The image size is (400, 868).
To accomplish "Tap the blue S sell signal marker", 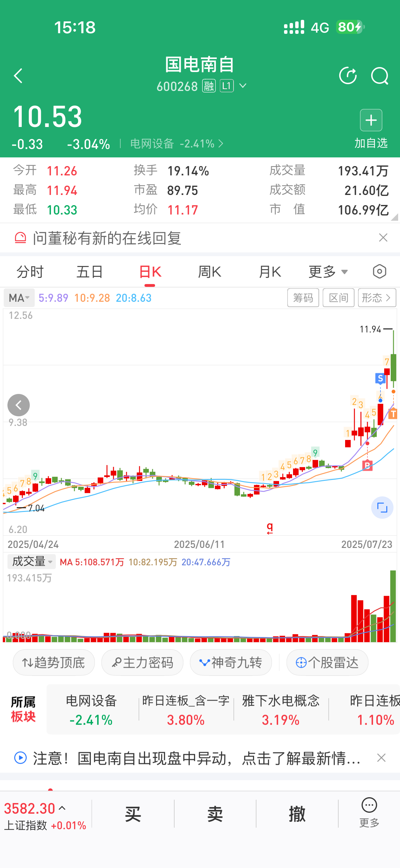I will pyautogui.click(x=380, y=378).
